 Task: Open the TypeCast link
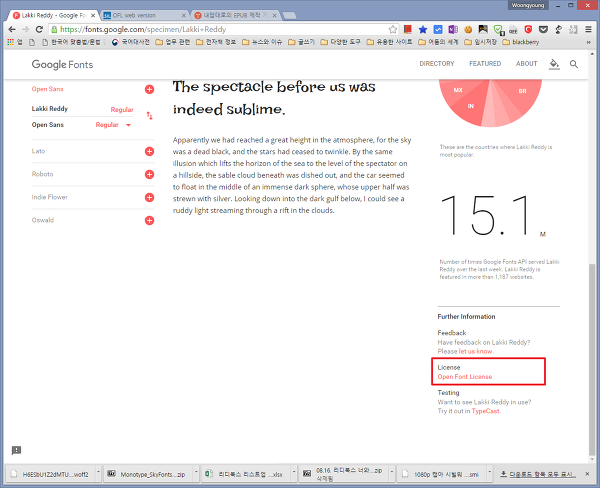click(485, 411)
